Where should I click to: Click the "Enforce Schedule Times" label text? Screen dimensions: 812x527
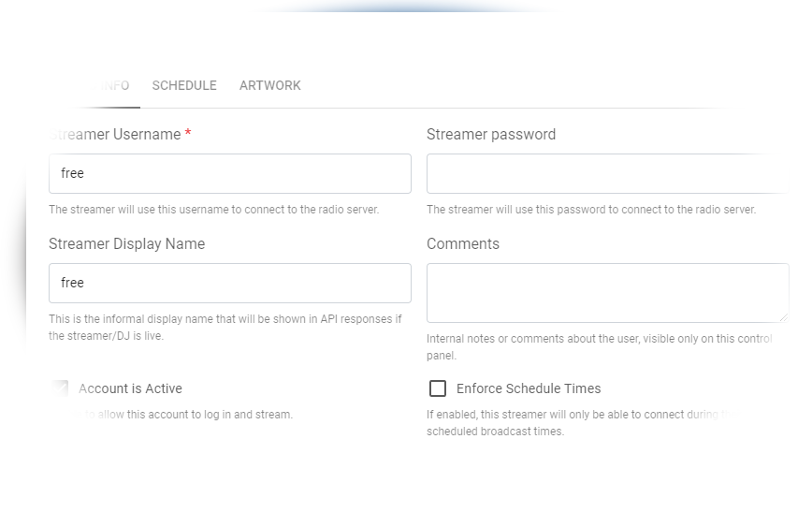point(529,388)
